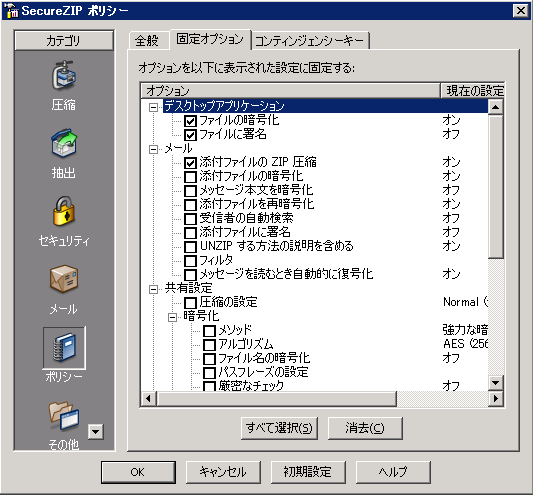
Task: Open the その他 folder category icon
Action: click(64, 416)
